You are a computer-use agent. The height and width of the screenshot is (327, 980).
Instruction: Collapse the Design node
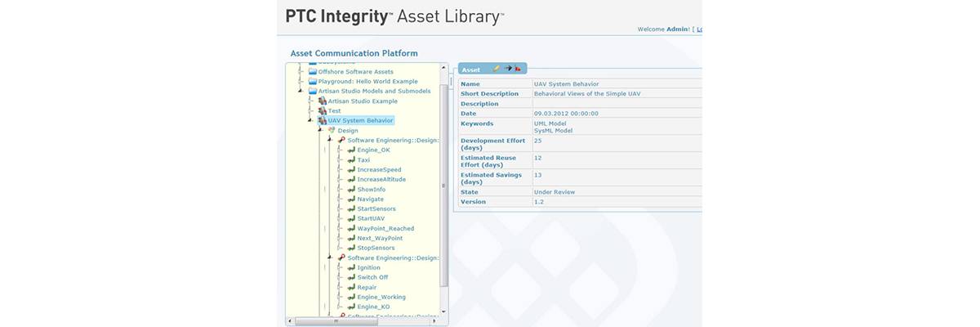(x=321, y=131)
